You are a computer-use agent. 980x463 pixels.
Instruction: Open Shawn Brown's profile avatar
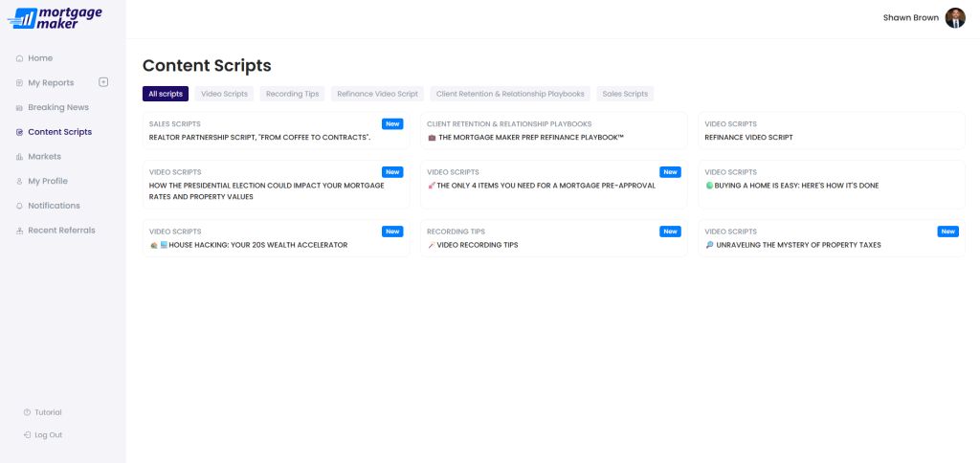tap(954, 18)
